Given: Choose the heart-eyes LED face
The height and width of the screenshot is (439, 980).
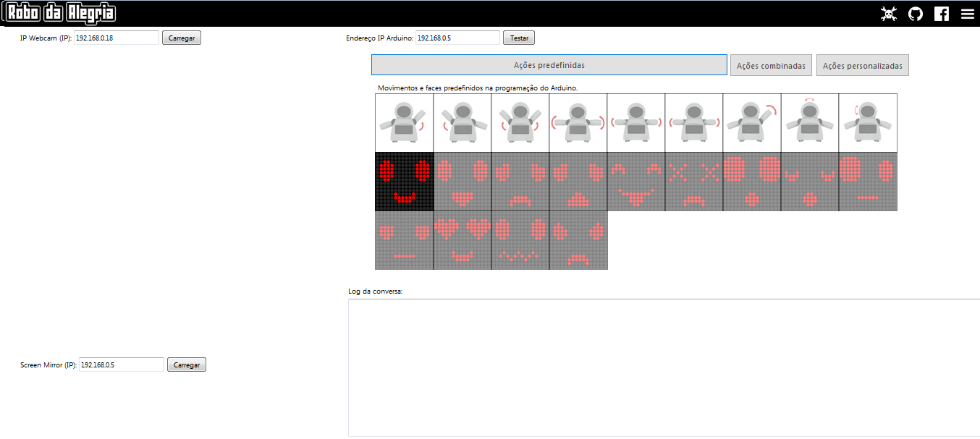Looking at the screenshot, I should (462, 240).
